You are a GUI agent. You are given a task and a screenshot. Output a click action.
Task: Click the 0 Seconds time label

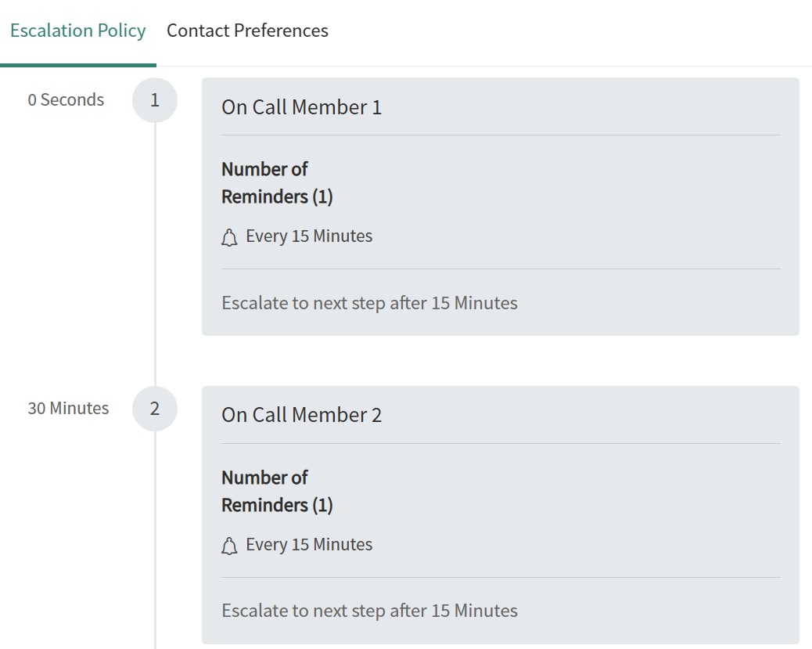point(66,100)
